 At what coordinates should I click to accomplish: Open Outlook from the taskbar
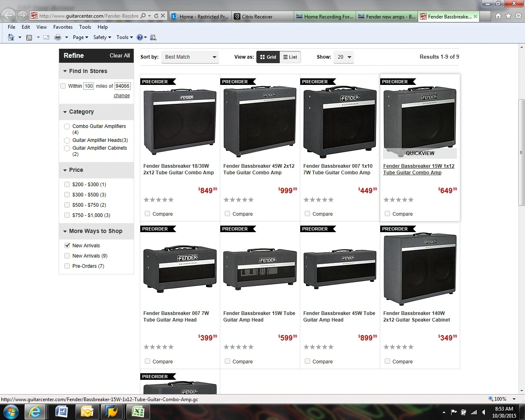87,411
